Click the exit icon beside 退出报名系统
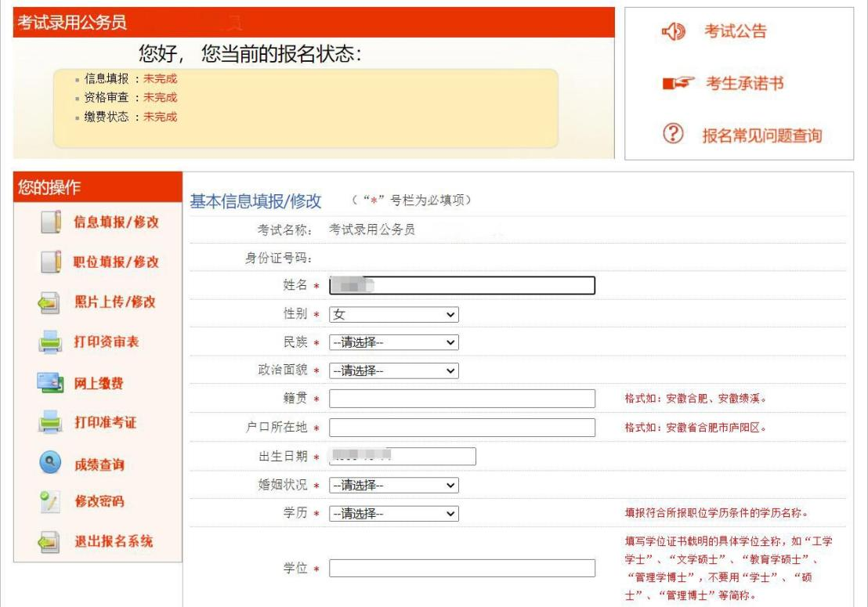 point(49,541)
